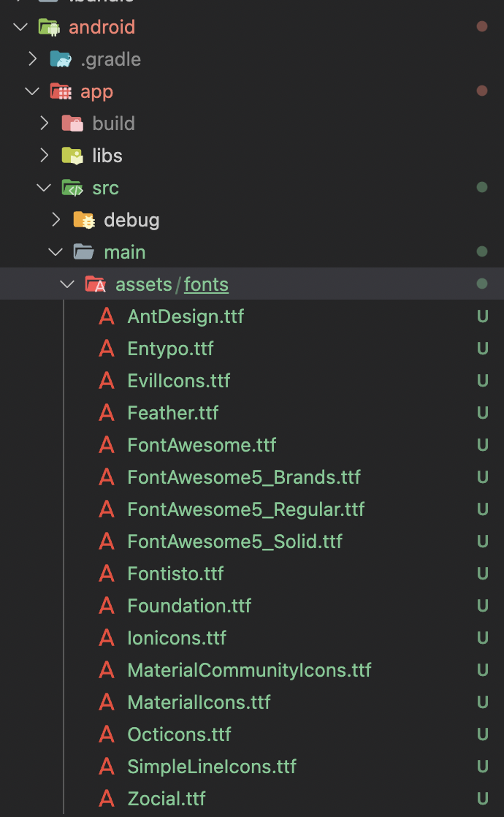Open FontAwesome.ttf file
The height and width of the screenshot is (817, 504).
(x=202, y=445)
